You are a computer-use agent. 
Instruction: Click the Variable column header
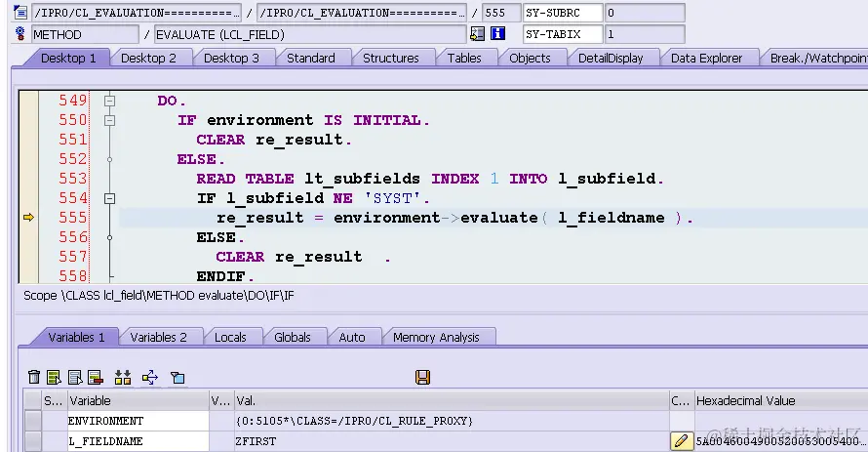click(x=138, y=401)
